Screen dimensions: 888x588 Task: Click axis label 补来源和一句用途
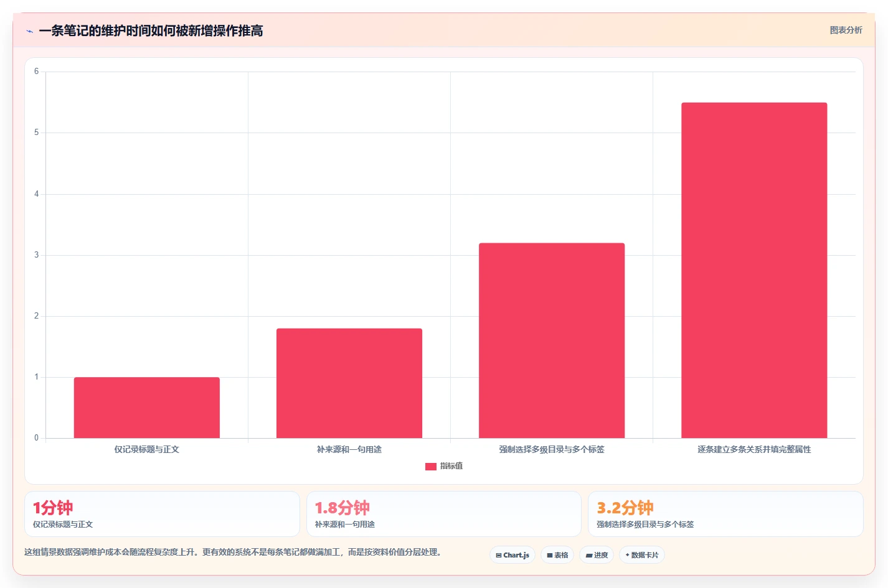click(349, 449)
